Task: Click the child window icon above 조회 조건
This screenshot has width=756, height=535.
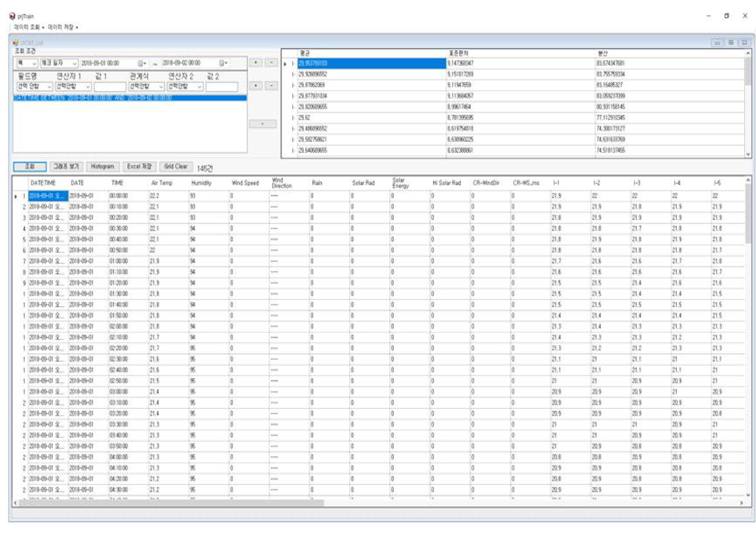Action: point(16,42)
